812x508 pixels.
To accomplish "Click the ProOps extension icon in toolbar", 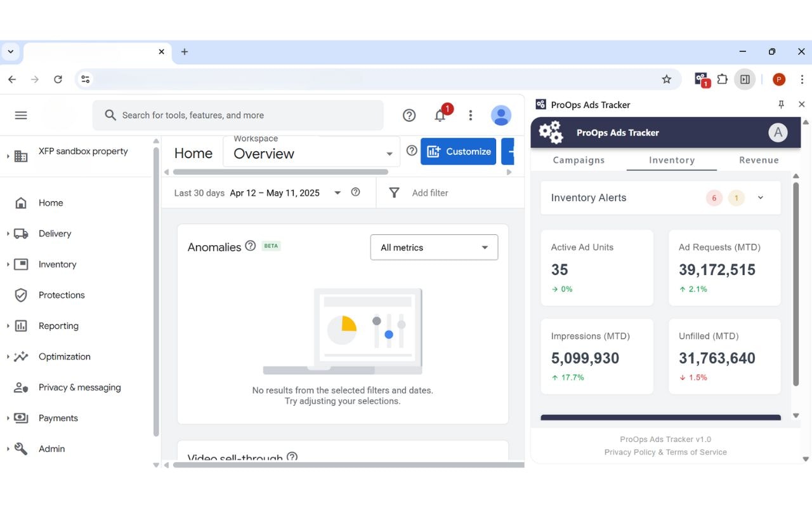I will [x=702, y=79].
